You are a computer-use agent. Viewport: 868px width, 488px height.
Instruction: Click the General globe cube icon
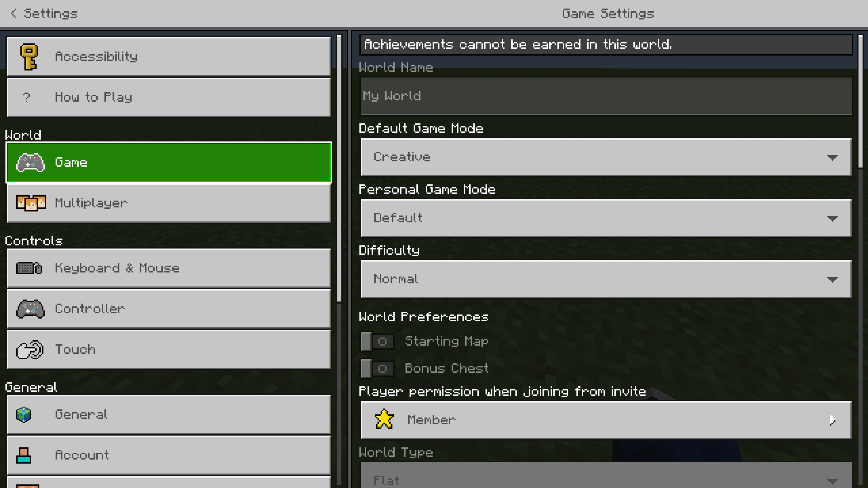click(24, 414)
